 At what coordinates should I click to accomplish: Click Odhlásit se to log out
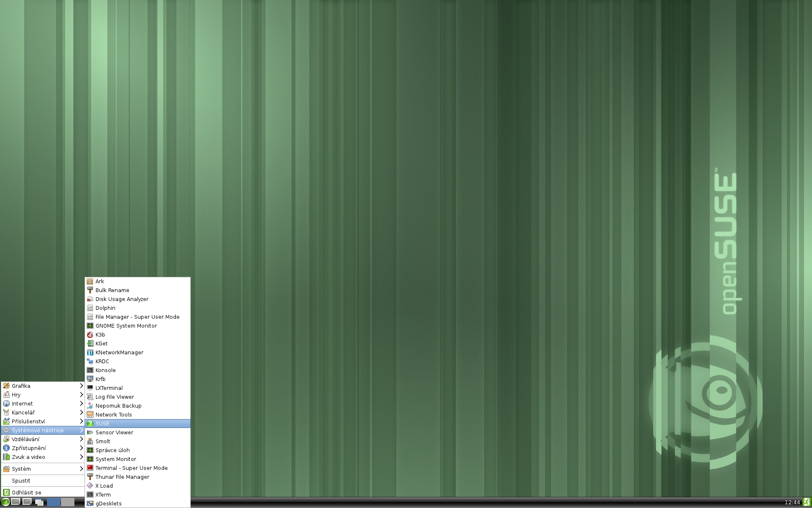click(43, 492)
